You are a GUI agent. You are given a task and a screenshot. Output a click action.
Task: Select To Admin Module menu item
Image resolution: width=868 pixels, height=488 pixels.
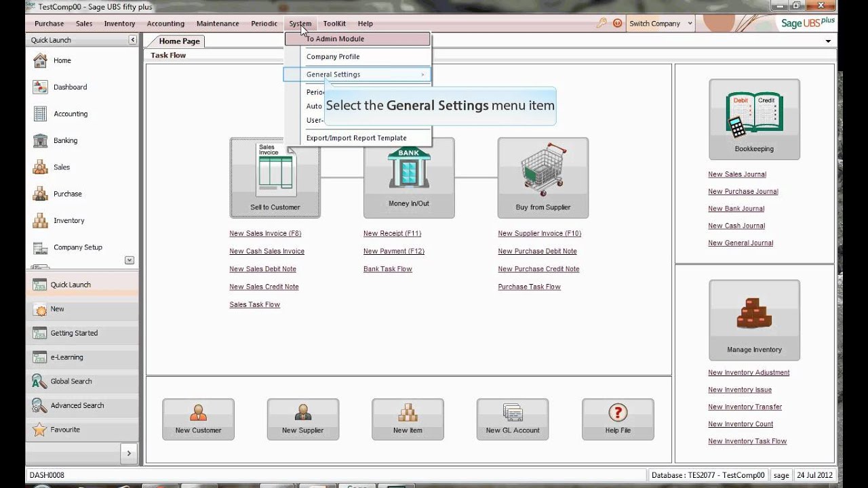357,39
